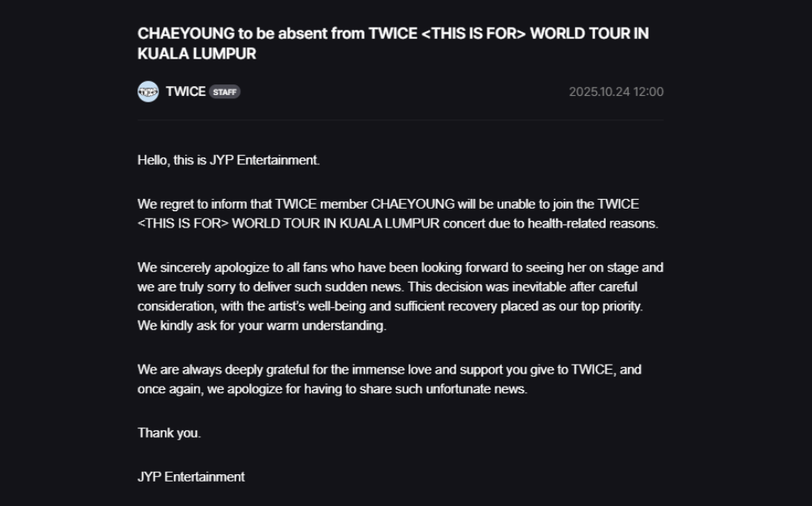Screen dimensions: 812x506
Task: Click the title line starting with CHAEYOUNG
Action: pyautogui.click(x=393, y=34)
